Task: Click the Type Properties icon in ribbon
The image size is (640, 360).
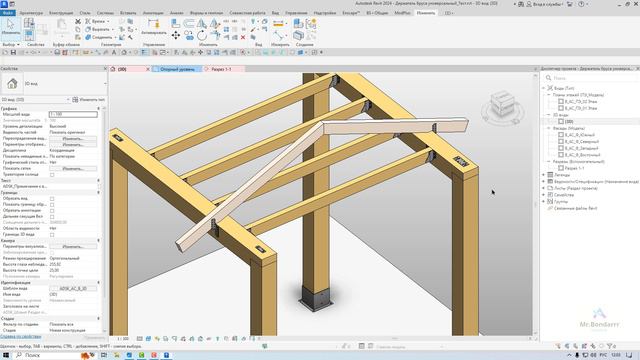Action: click(x=29, y=23)
